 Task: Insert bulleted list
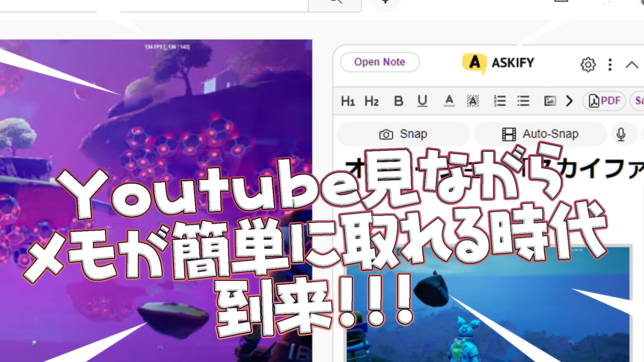coord(523,101)
